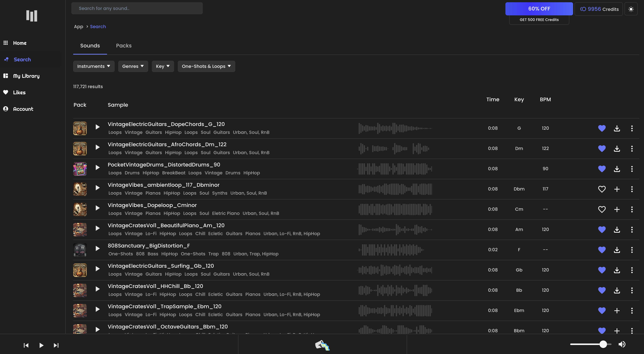
Task: Switch to the Packs tab
Action: click(x=124, y=46)
